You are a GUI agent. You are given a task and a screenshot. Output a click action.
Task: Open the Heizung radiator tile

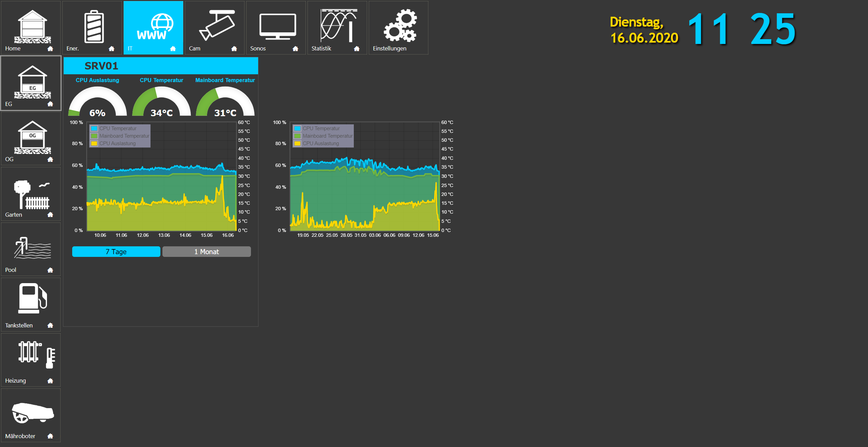(x=31, y=360)
